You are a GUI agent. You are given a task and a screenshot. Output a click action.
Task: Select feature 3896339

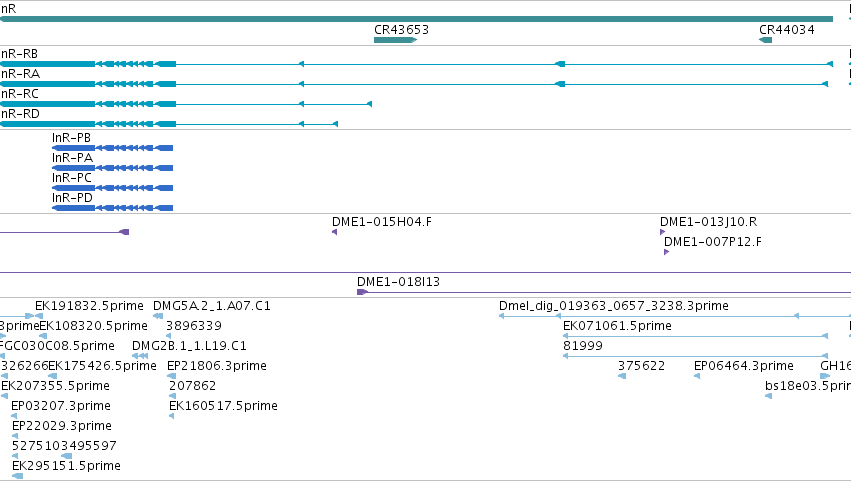(x=168, y=336)
